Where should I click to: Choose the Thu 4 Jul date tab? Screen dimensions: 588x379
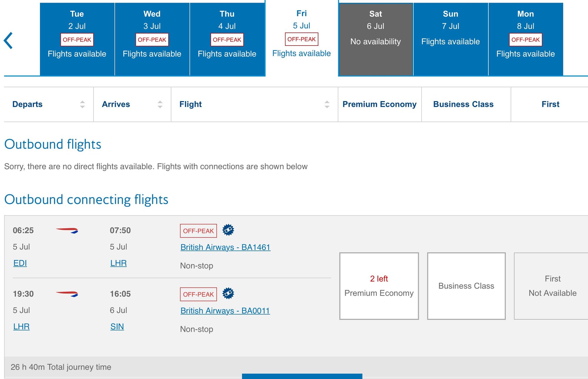pos(227,39)
